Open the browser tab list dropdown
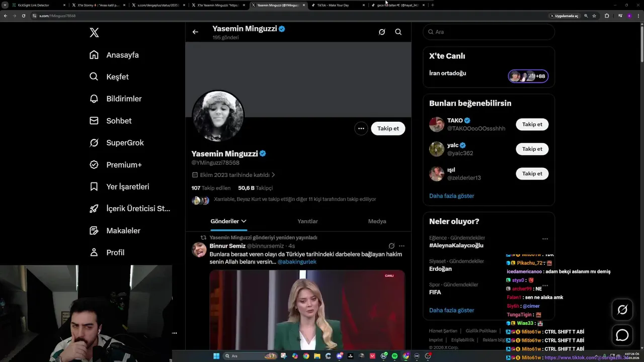644x362 pixels. tap(5, 5)
